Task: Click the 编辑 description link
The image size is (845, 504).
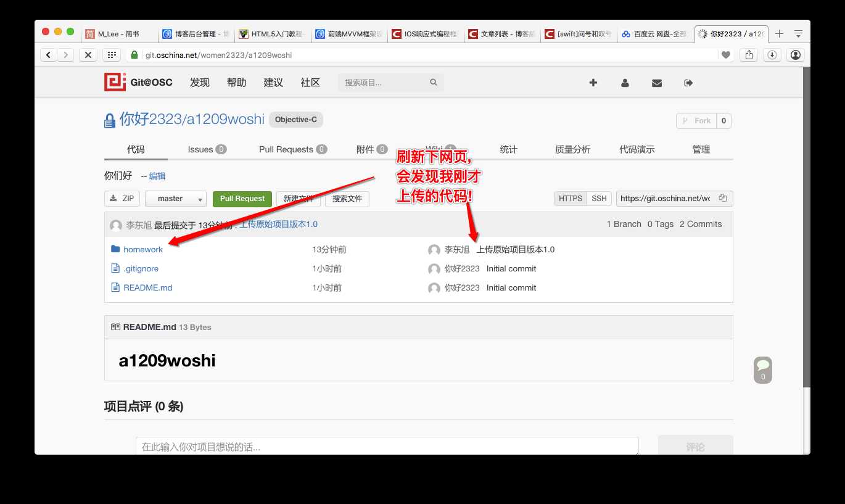Action: point(157,176)
